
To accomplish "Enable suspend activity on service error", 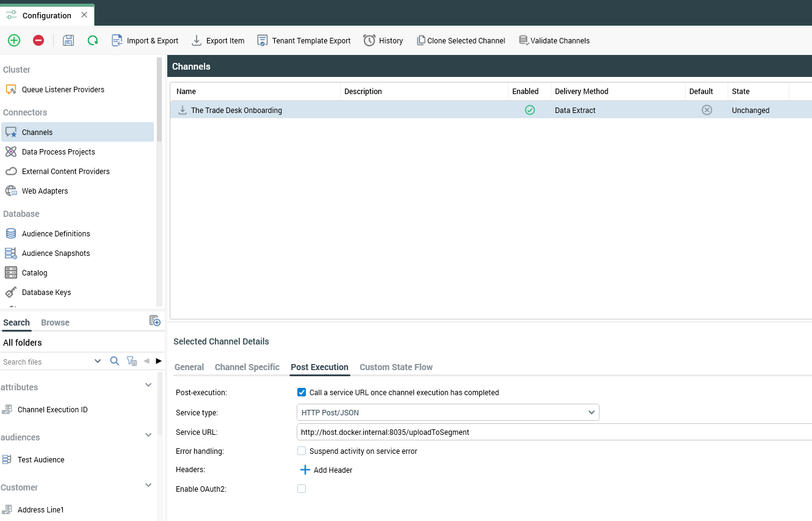I will [302, 451].
